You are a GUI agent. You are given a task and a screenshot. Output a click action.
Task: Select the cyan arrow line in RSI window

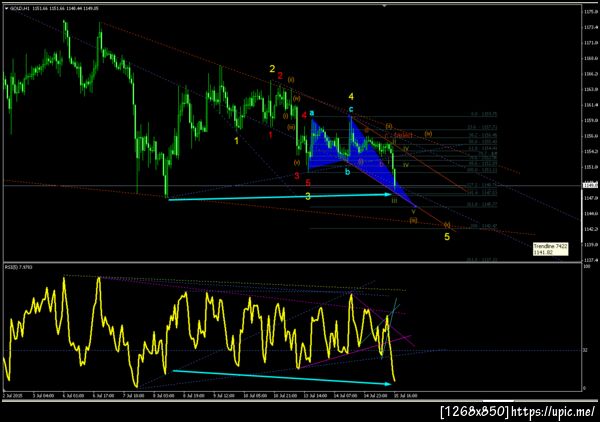[x=282, y=377]
